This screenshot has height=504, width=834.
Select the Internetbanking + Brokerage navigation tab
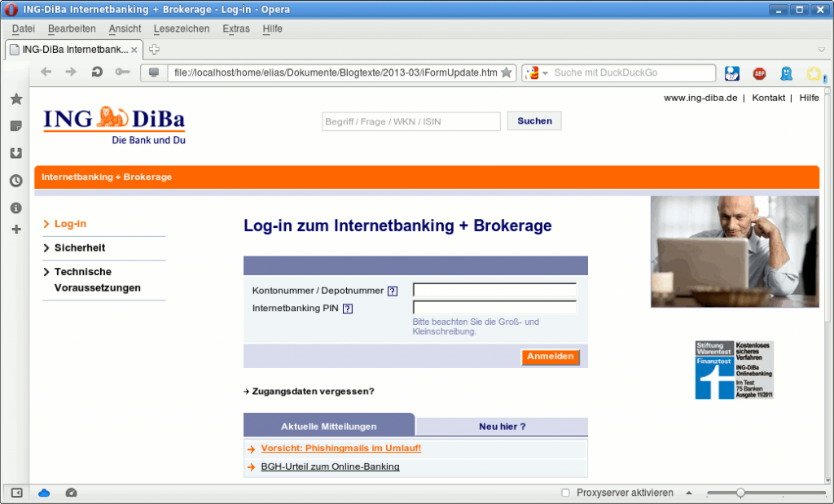point(107,177)
